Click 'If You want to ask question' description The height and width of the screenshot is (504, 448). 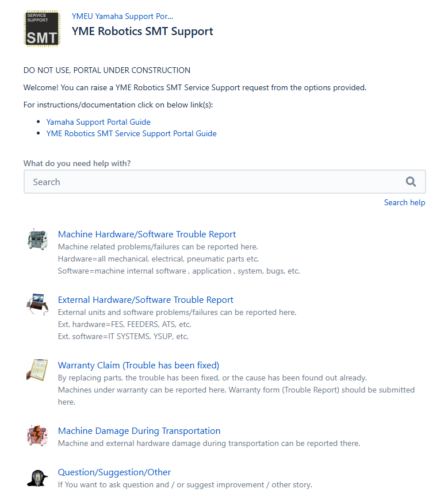pyautogui.click(x=185, y=484)
